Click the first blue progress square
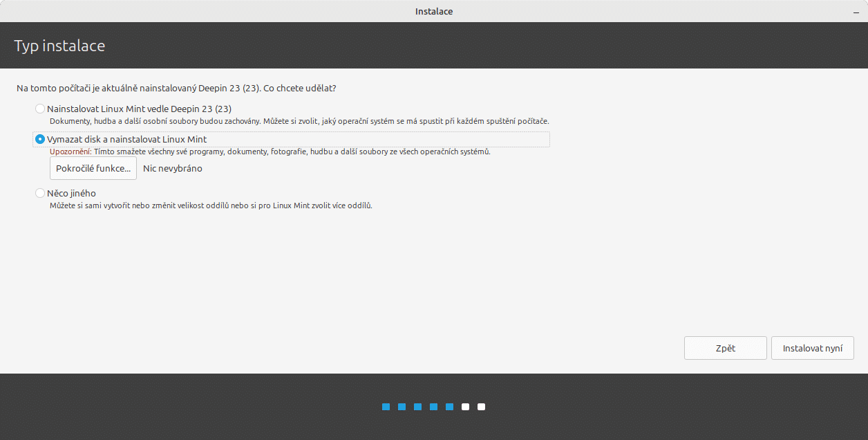868x440 pixels. [385, 407]
